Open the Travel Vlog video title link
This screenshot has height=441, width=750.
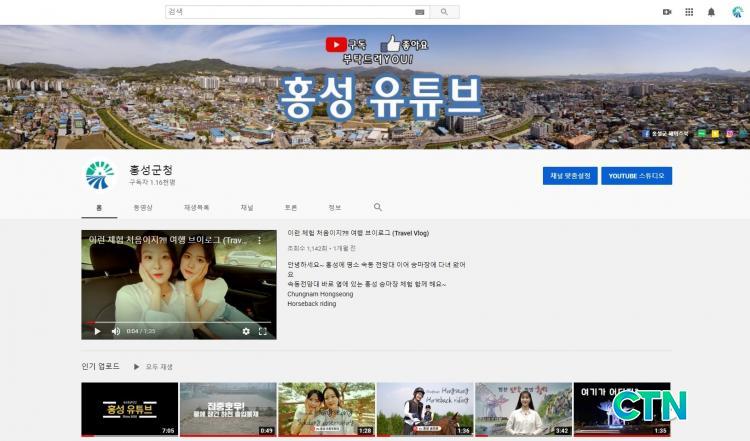(358, 233)
